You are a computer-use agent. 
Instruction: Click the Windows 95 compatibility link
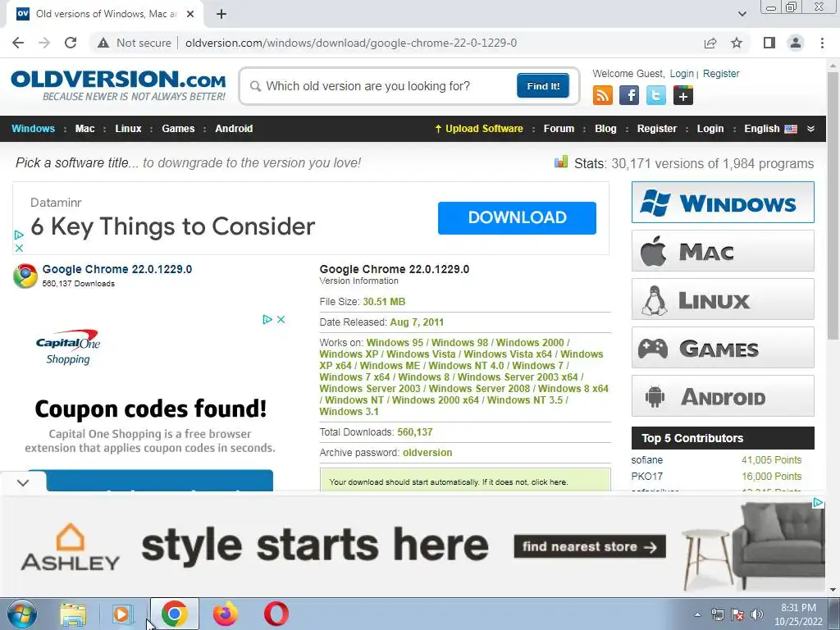(395, 342)
